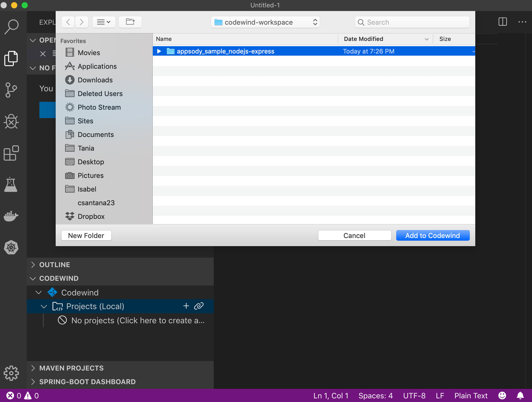The image size is (532, 402).
Task: Click Ln 1, Col 1 in status bar
Action: (x=331, y=395)
